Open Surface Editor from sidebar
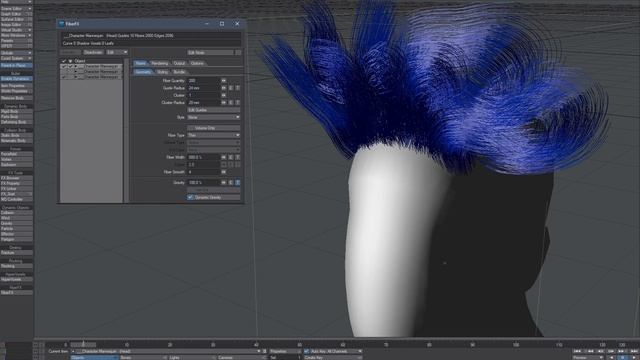Image resolution: width=640 pixels, height=360 pixels. tap(16, 19)
